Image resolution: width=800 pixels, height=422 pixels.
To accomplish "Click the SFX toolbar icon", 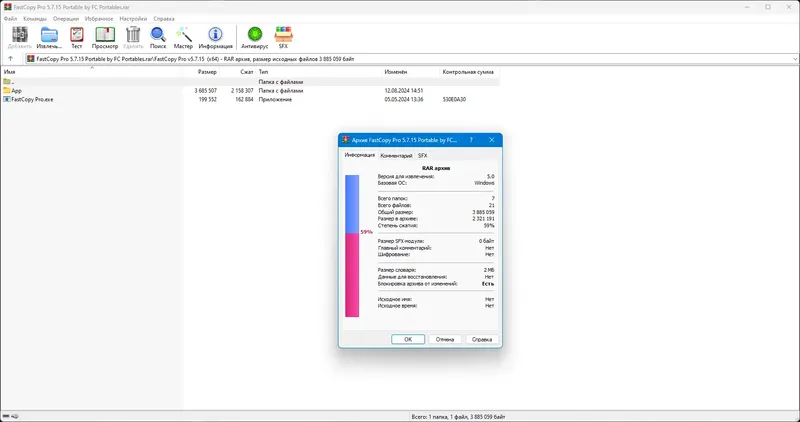I will point(283,35).
